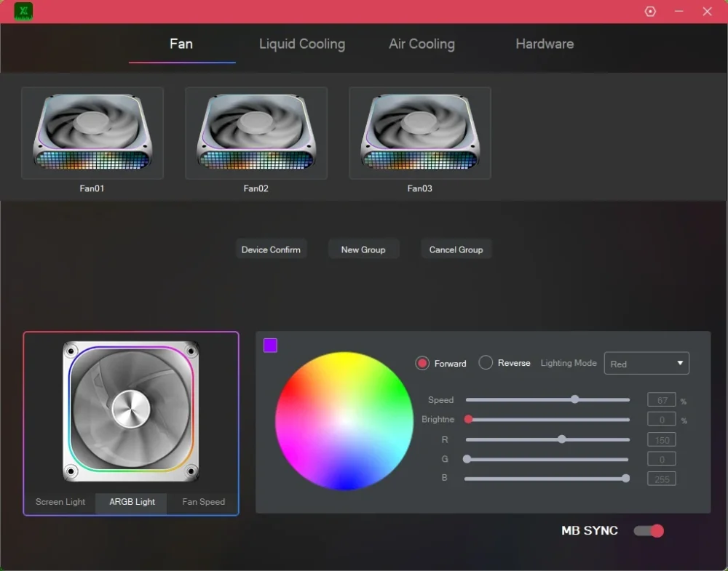Click the large fan preview image
728x571 pixels.
coord(131,412)
